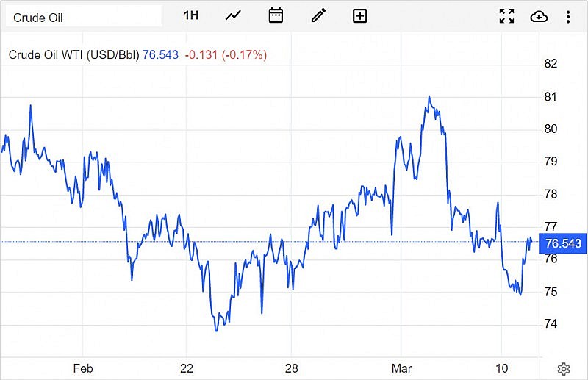Screen dimensions: 588x380
Task: Select the pencil drawing tool
Action: coord(318,15)
